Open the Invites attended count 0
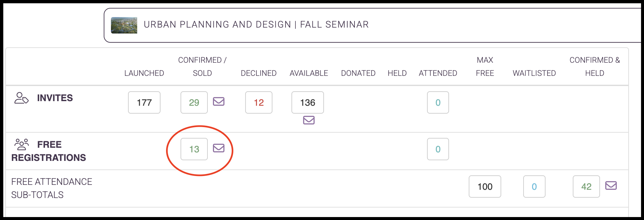The width and height of the screenshot is (644, 220). coord(438,102)
